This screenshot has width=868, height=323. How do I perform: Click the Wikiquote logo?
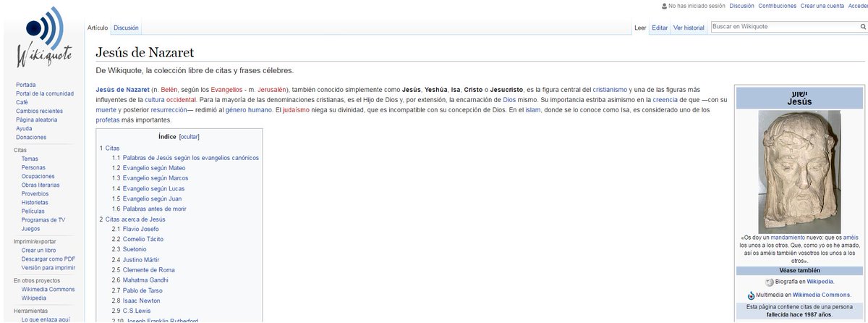click(x=44, y=38)
